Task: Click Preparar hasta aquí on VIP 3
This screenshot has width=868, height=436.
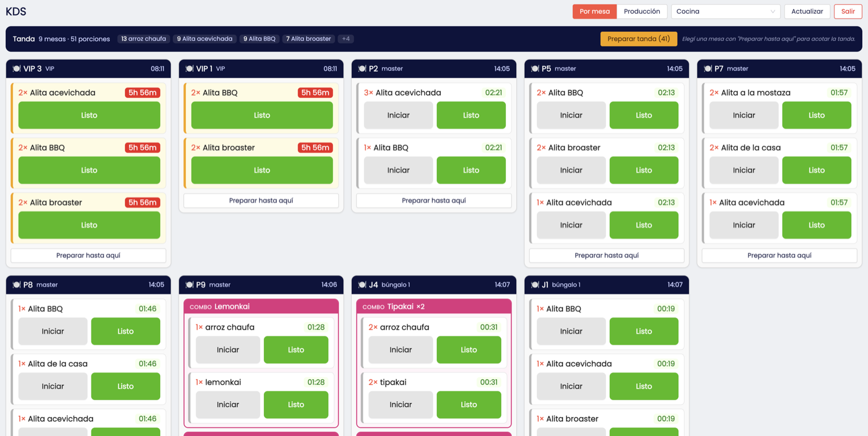Action: [89, 255]
